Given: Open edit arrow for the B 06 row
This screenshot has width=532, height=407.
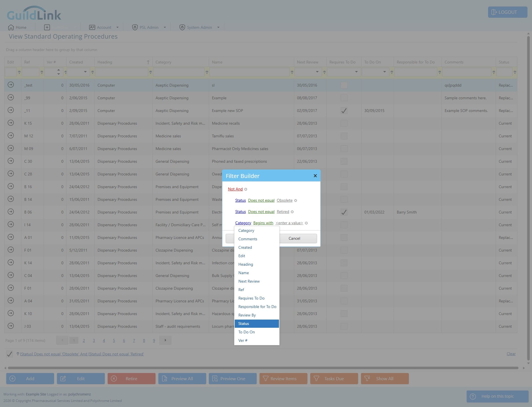Looking at the screenshot, I should pos(11,212).
